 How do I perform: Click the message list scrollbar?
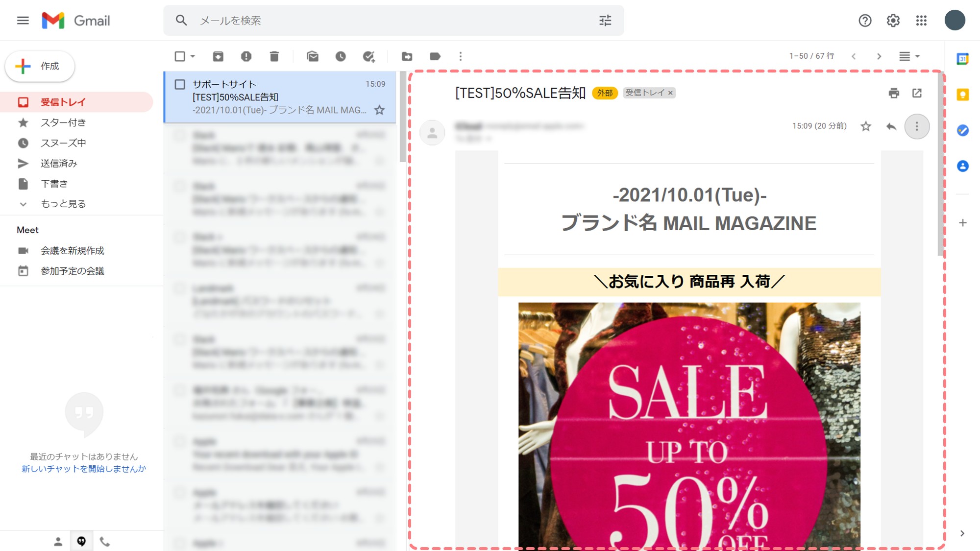pyautogui.click(x=402, y=117)
